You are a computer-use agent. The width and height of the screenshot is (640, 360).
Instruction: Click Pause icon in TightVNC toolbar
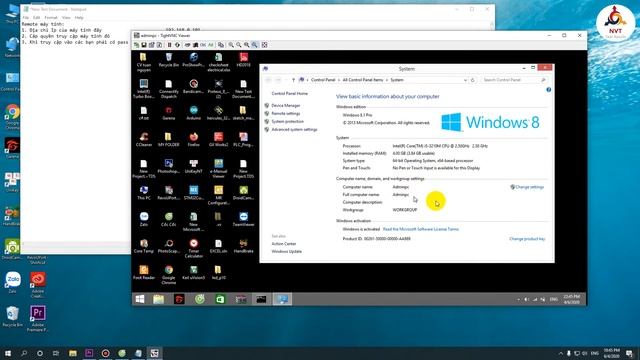pos(169,45)
